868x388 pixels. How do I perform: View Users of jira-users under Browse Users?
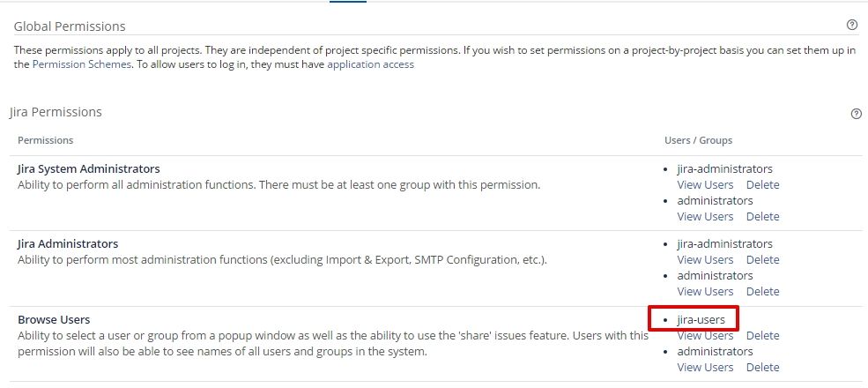(x=705, y=335)
